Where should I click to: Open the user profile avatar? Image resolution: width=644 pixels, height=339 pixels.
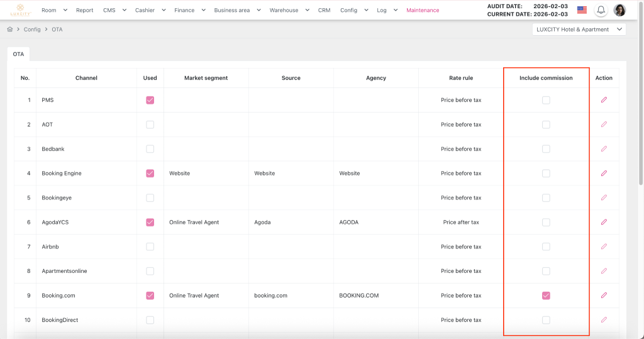tap(619, 10)
